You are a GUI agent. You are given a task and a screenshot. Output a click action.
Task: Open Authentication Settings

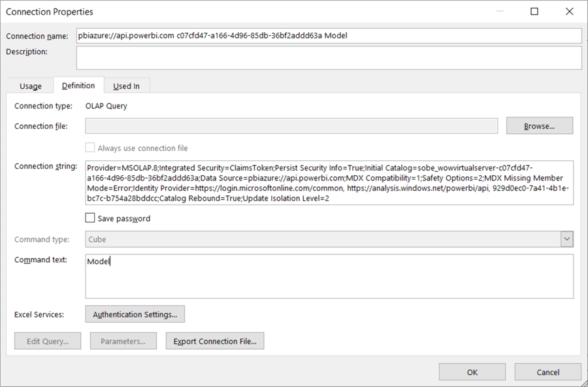(135, 314)
